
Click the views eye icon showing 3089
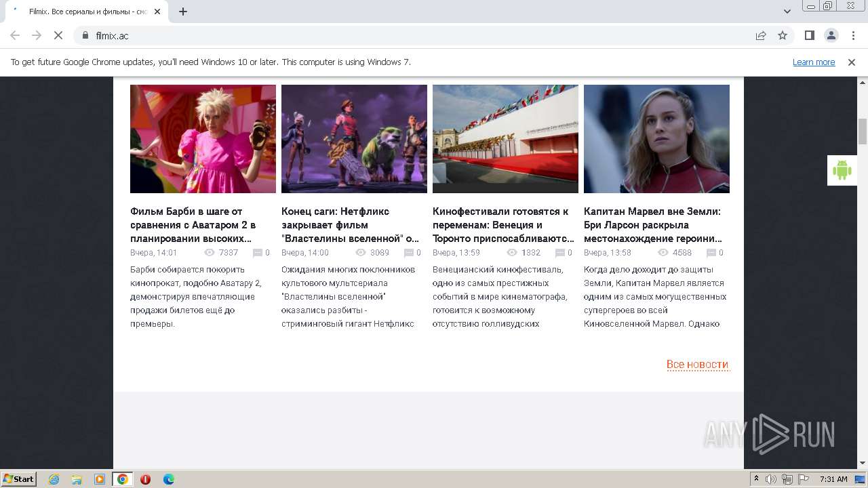pos(361,253)
